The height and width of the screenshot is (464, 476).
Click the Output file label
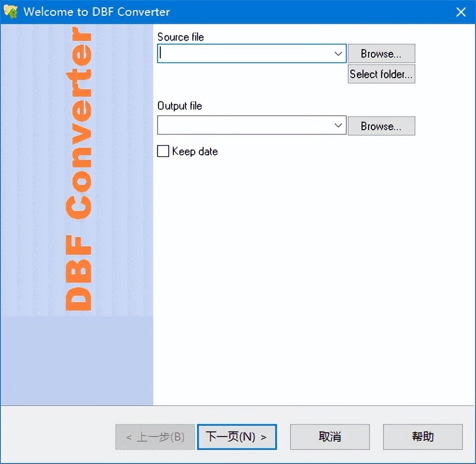click(180, 106)
